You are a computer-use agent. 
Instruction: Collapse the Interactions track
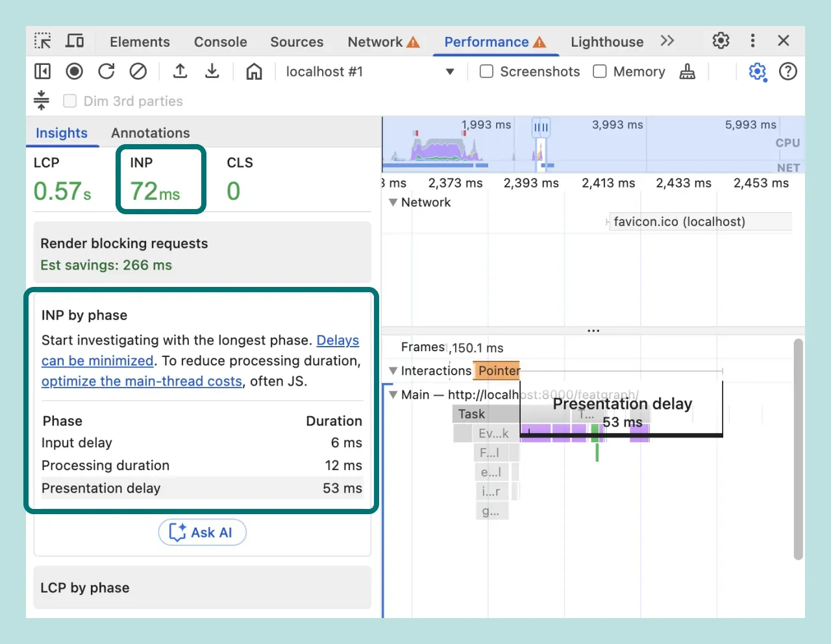393,371
